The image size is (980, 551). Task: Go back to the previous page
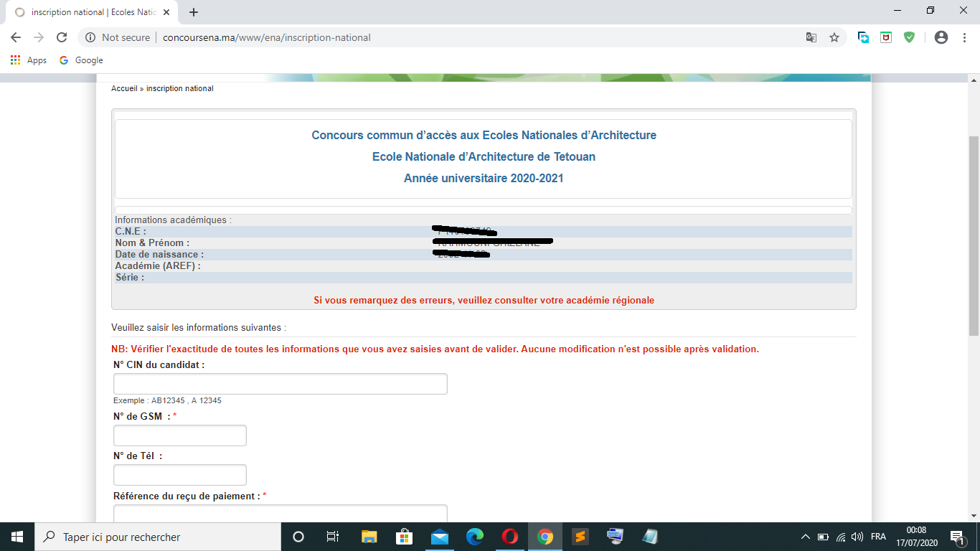point(16,37)
